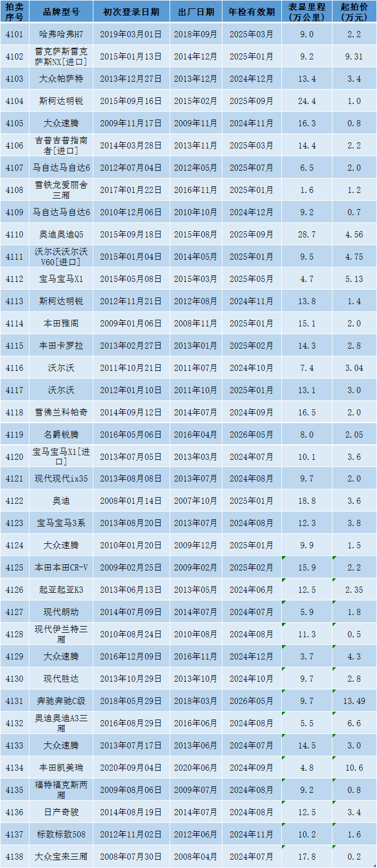
Task: Click starting price 13.49
Action: (354, 701)
